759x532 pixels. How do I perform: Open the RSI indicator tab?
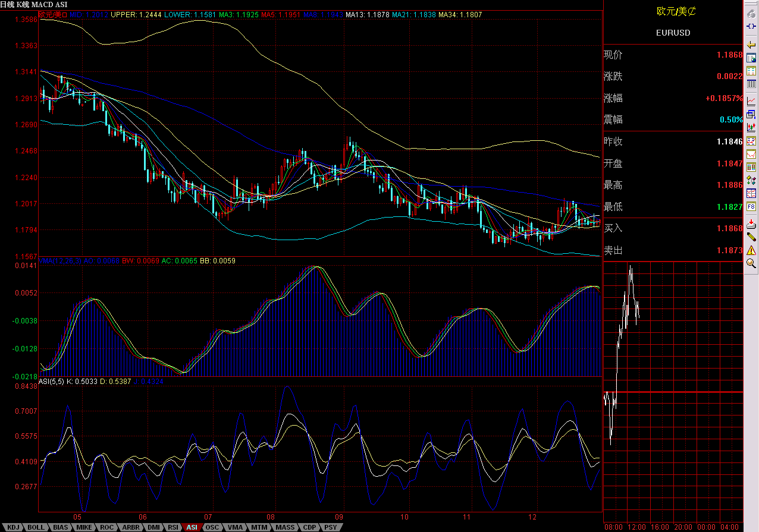pyautogui.click(x=173, y=527)
